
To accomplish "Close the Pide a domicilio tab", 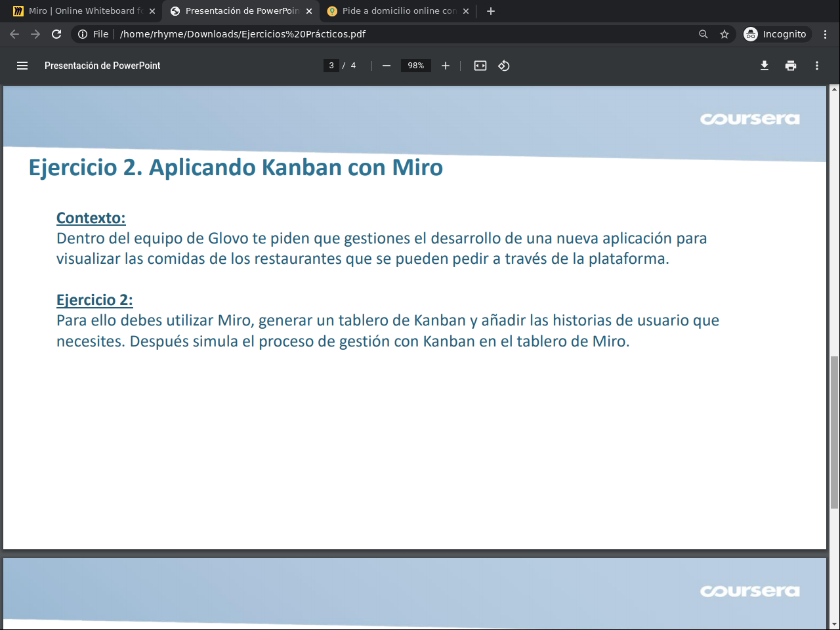I will [466, 11].
